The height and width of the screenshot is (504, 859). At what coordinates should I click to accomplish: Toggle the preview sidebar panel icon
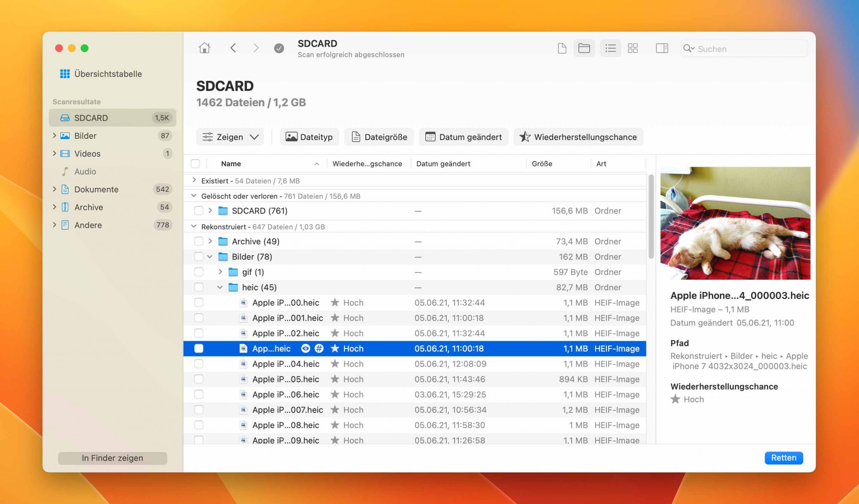[x=662, y=48]
